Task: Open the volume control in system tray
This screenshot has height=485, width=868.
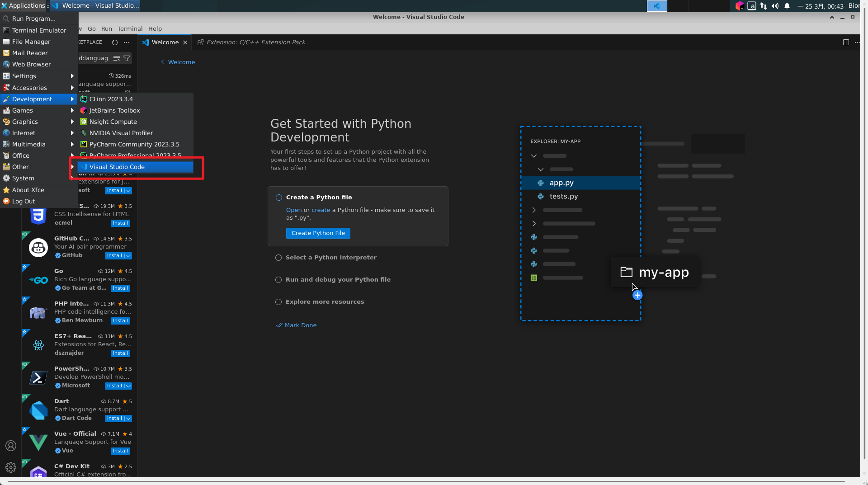Action: [775, 6]
